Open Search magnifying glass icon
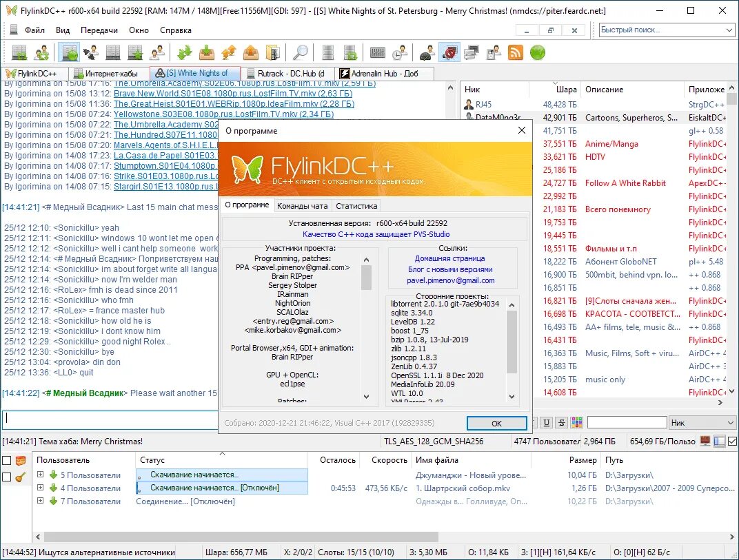This screenshot has height=560, width=739. click(301, 52)
